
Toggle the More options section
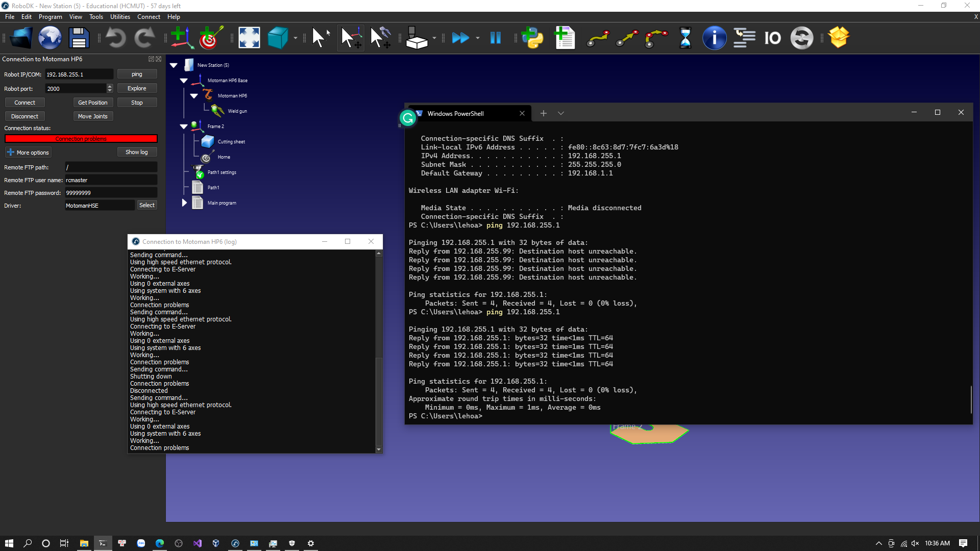tap(28, 153)
